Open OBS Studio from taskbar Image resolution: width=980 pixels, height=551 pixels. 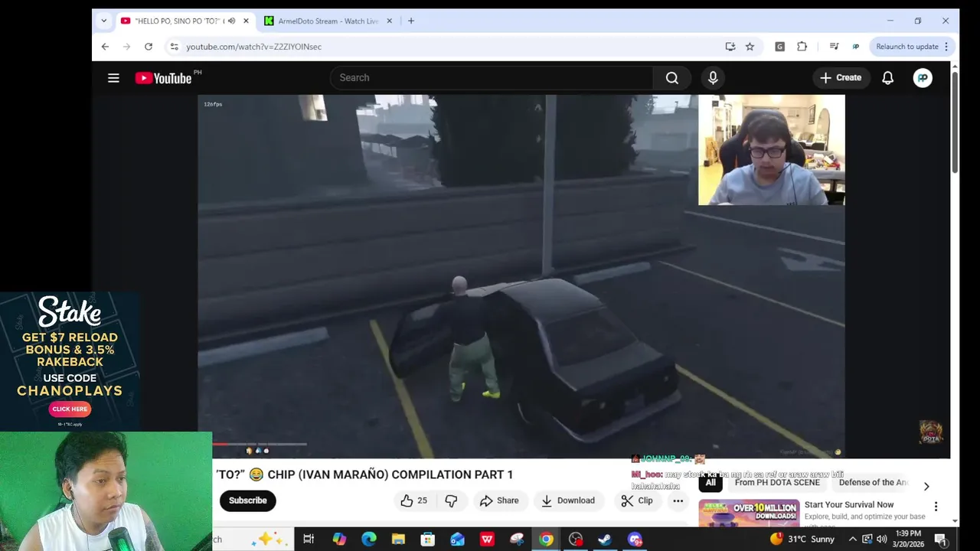pyautogui.click(x=576, y=540)
